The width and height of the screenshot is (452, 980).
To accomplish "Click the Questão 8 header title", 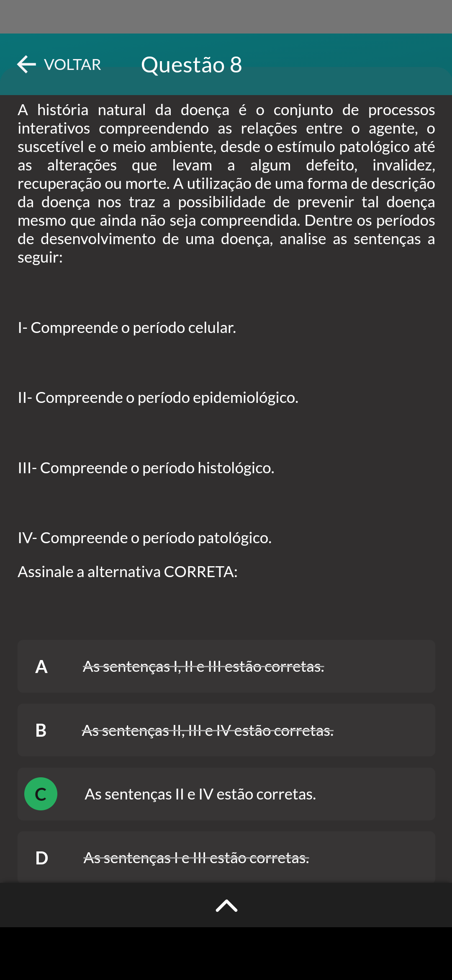I will (x=191, y=65).
